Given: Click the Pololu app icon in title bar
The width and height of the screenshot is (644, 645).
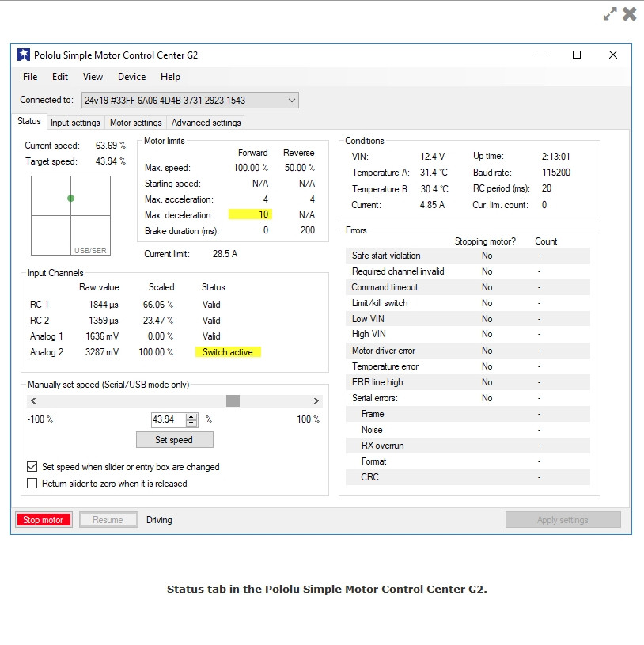Looking at the screenshot, I should (24, 55).
